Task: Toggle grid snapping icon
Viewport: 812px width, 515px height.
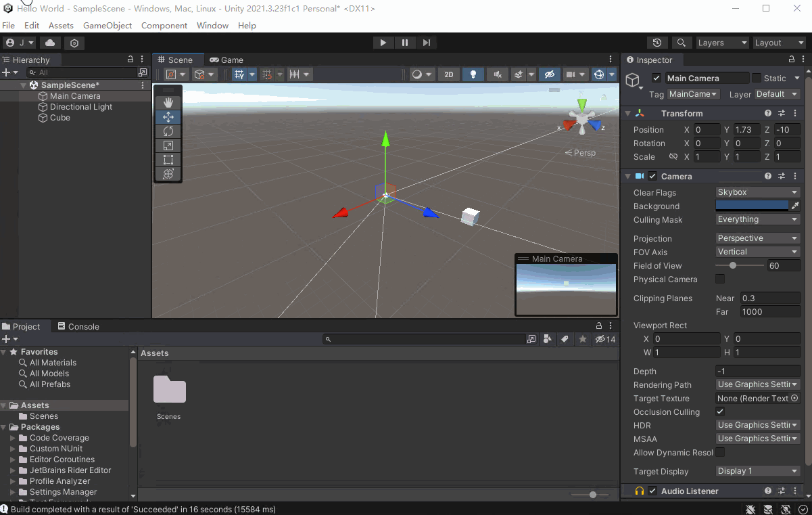Action: click(x=267, y=74)
